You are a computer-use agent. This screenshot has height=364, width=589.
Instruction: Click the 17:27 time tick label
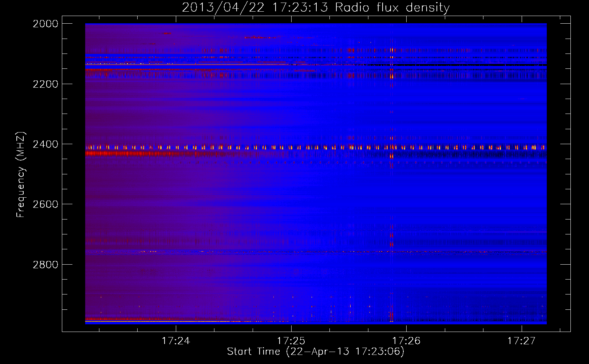coord(522,341)
